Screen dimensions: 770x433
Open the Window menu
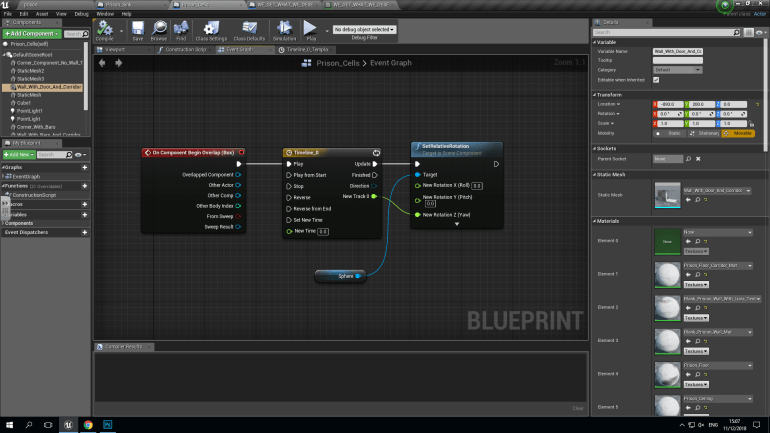click(x=105, y=14)
